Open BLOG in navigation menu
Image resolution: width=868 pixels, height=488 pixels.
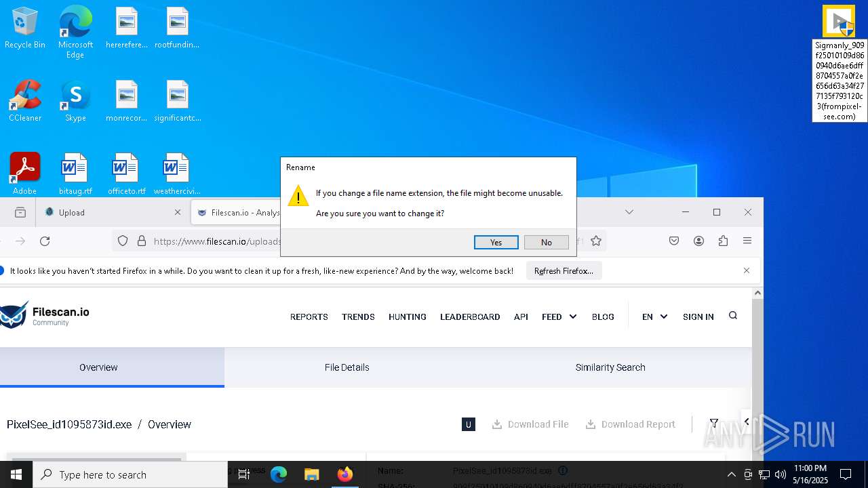603,317
